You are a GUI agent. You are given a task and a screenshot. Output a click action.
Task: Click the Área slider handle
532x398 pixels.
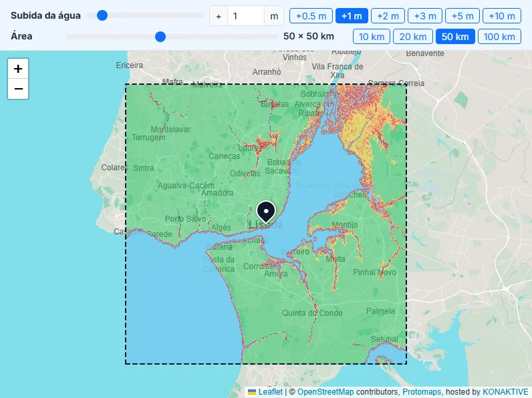160,36
